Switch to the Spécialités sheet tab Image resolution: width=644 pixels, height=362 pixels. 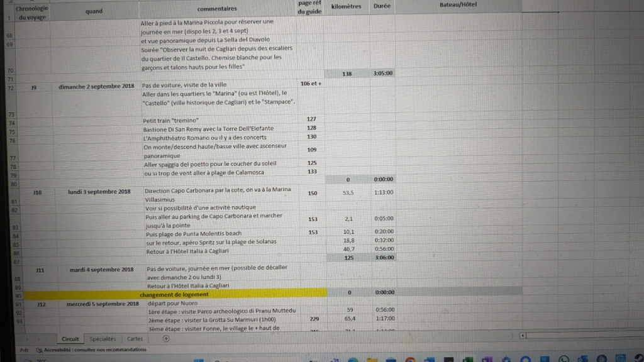coord(103,339)
